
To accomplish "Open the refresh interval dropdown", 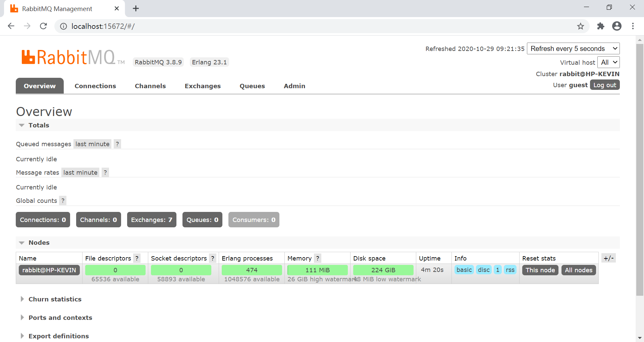I will pyautogui.click(x=573, y=49).
